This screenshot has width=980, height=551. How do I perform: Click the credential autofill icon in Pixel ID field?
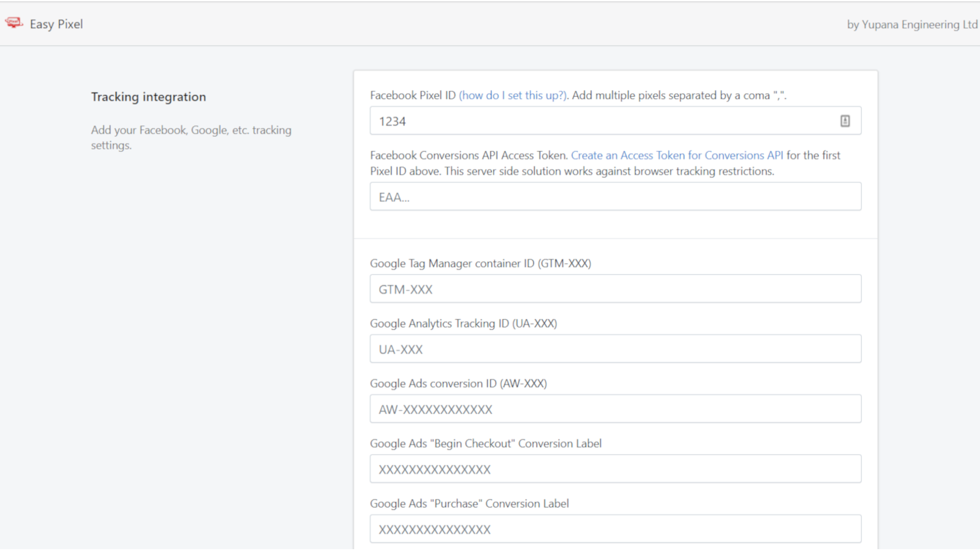[x=845, y=121]
